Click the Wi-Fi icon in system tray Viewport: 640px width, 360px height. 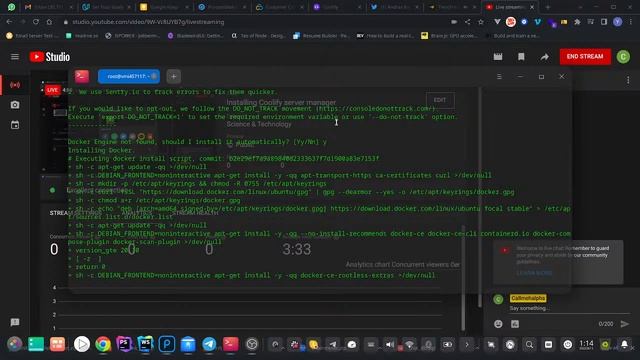tap(409, 345)
